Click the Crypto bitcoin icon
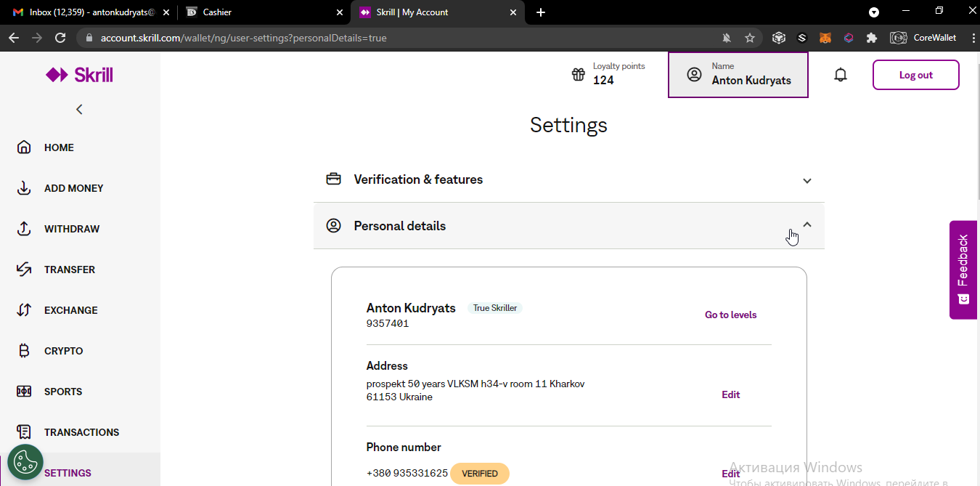 (x=24, y=351)
